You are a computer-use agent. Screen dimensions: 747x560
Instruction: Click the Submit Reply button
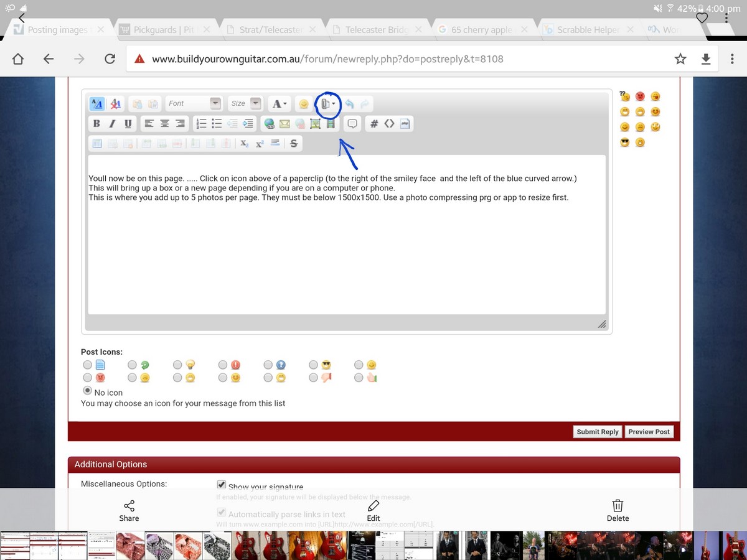pyautogui.click(x=597, y=432)
